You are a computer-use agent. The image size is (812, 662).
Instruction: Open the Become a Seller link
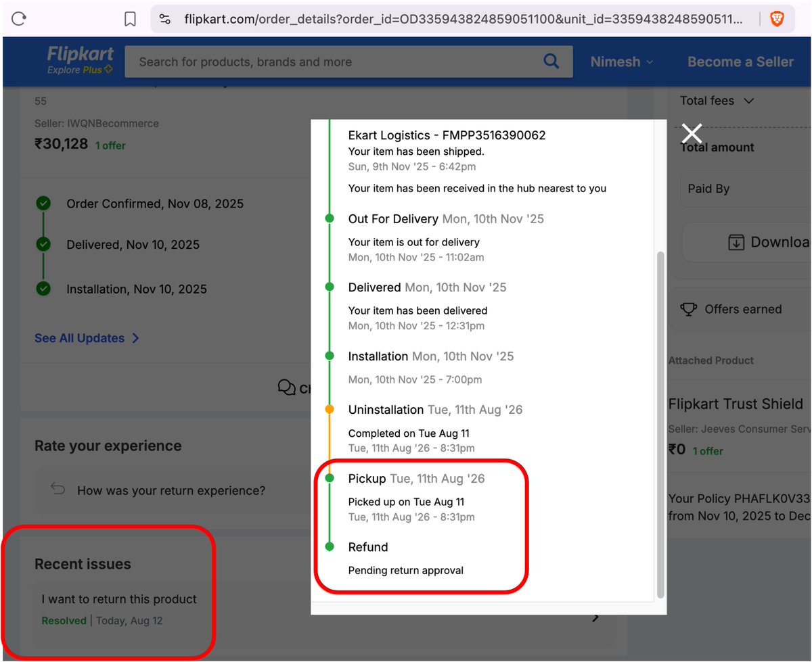tap(740, 62)
